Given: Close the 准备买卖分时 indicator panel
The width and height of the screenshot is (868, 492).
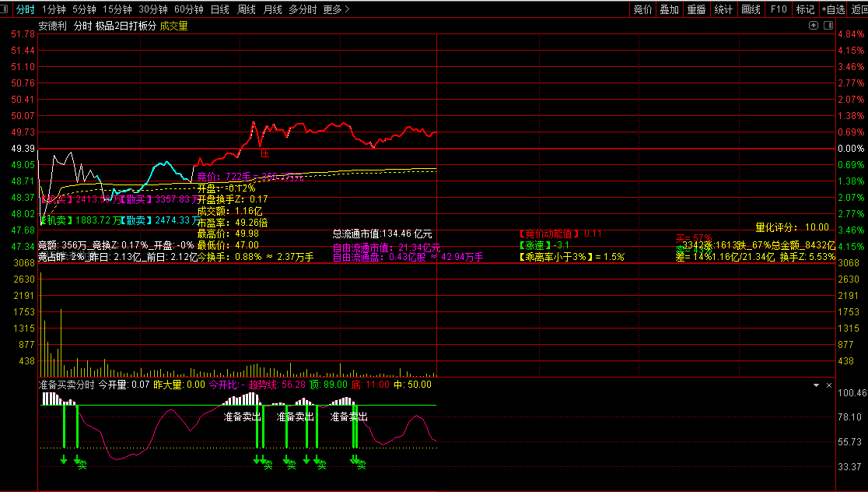Looking at the screenshot, I should pyautogui.click(x=828, y=385).
